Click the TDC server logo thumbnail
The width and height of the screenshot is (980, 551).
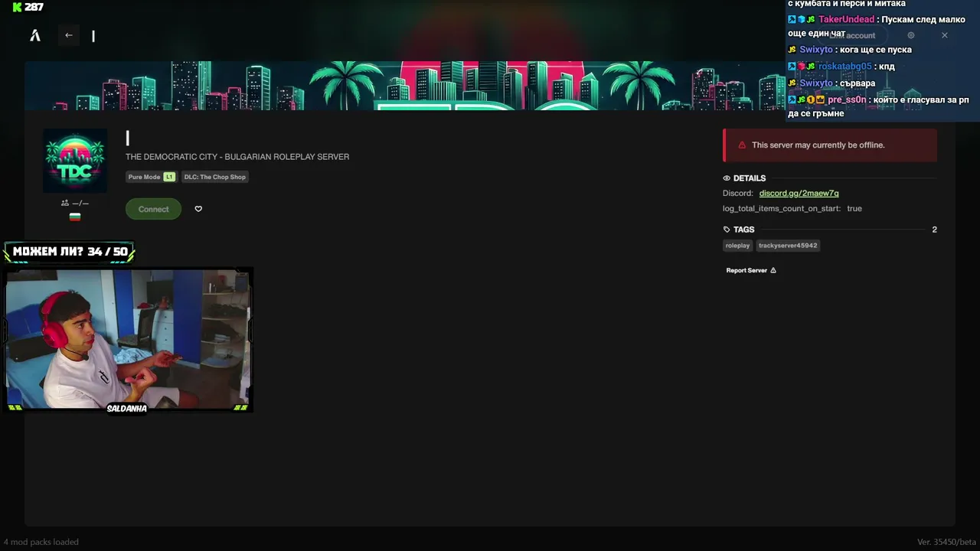tap(75, 161)
